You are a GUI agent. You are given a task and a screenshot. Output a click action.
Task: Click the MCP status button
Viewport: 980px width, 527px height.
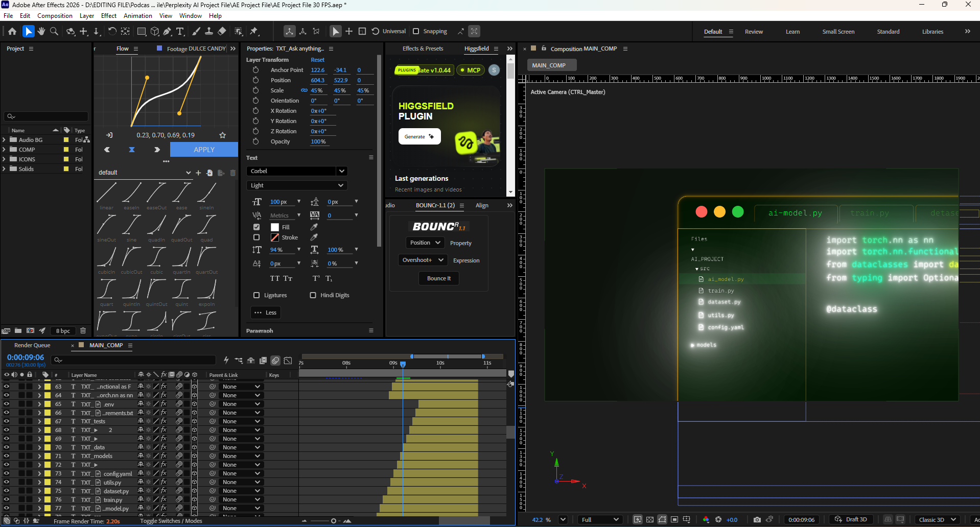(x=470, y=70)
